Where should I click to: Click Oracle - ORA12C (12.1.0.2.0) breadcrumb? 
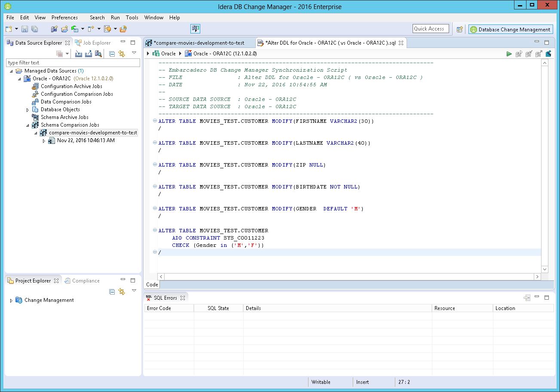tap(221, 54)
